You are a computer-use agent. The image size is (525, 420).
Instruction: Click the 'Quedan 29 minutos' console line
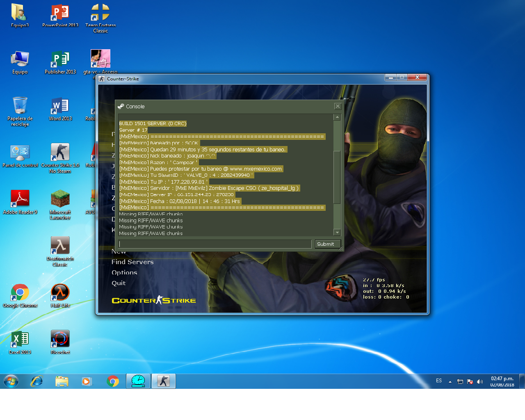click(x=203, y=150)
